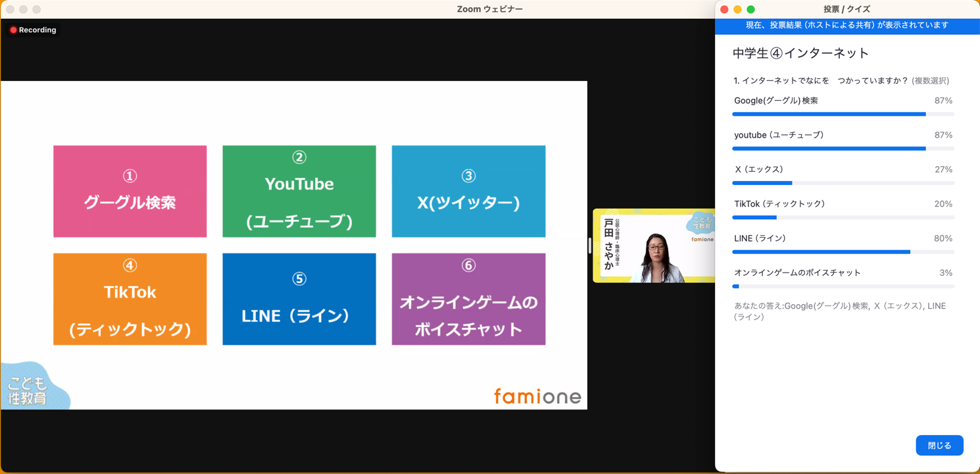Click the youtube (ユーチューブ) result bar
This screenshot has height=474, width=980.
843,149
